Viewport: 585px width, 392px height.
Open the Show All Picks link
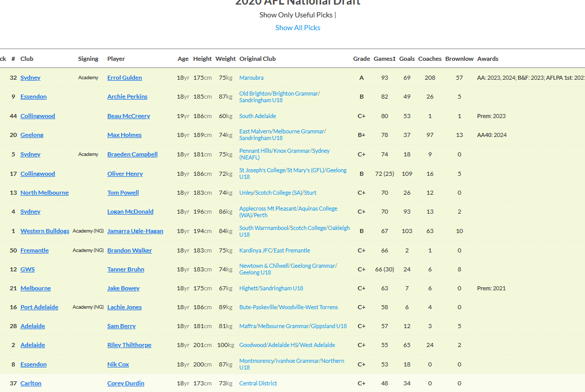tap(298, 28)
